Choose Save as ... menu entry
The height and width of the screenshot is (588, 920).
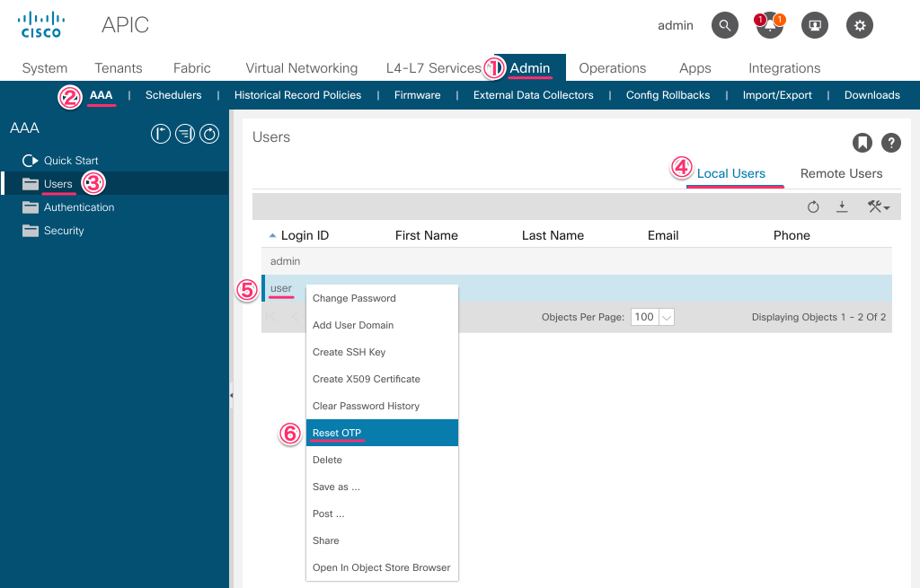point(382,487)
